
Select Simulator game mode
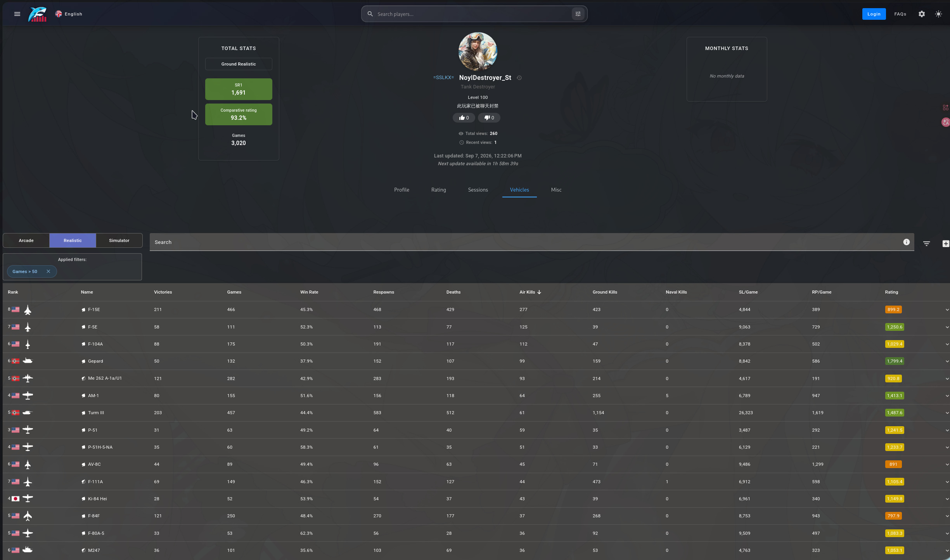[x=119, y=240]
